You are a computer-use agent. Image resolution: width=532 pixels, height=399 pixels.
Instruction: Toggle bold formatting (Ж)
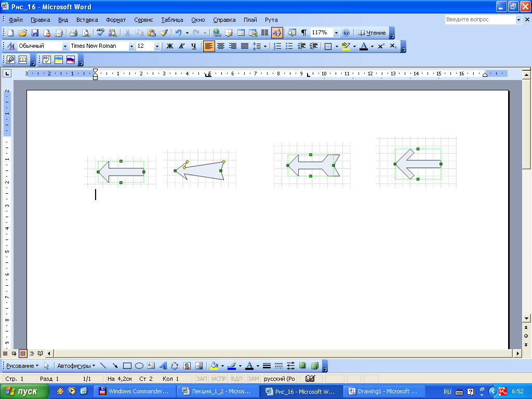point(170,46)
